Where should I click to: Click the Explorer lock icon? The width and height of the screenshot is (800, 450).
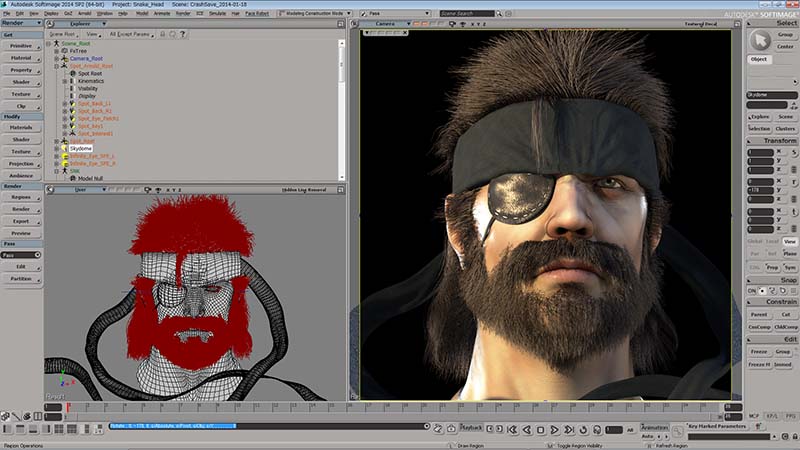(162, 34)
